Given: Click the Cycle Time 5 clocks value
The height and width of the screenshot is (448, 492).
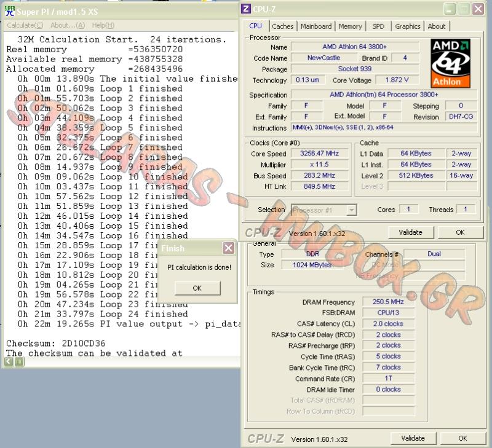Looking at the screenshot, I should coord(388,356).
